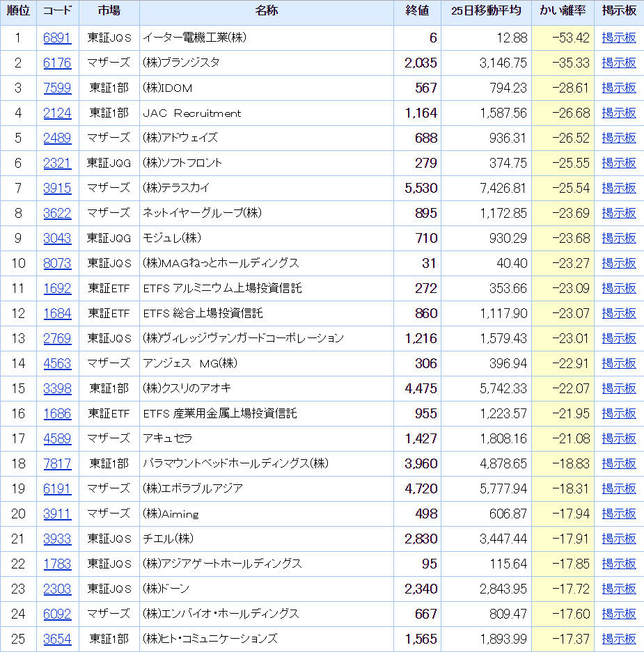
Task: Open 掲示板 link for MAGねっとホールディングス
Action: coord(619,263)
